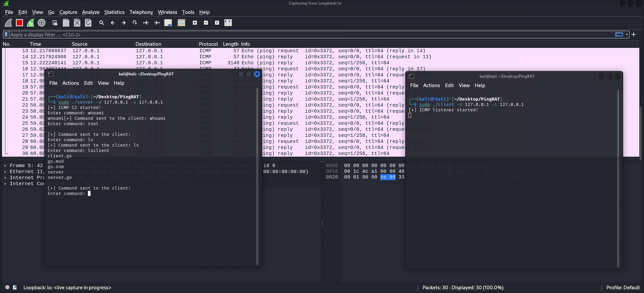Open capture options with the gear icon
The image size is (644, 293).
pyautogui.click(x=41, y=22)
